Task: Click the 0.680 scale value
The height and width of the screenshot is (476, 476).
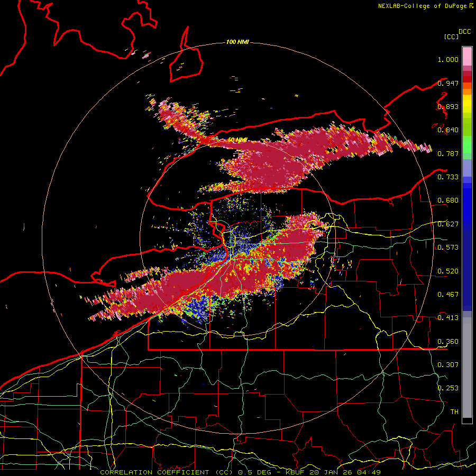Action: 448,200
